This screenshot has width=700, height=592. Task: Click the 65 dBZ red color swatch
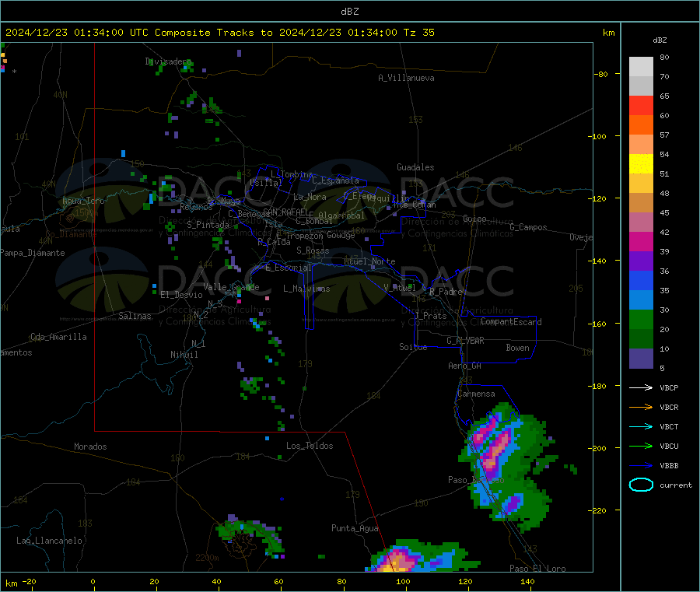[x=641, y=105]
